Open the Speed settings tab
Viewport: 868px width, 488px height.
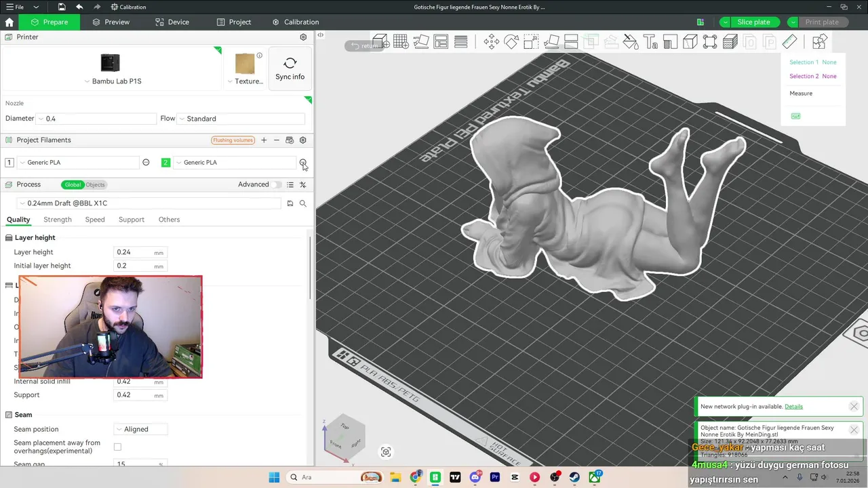click(x=95, y=220)
